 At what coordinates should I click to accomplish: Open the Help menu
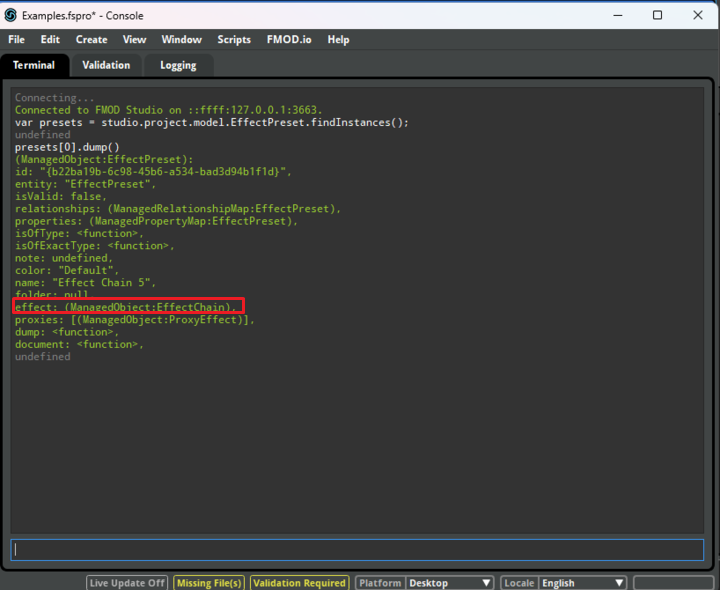click(338, 39)
